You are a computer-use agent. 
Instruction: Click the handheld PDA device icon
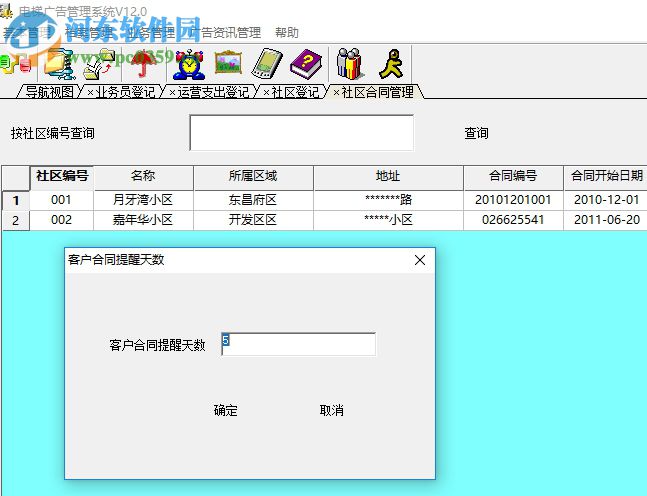[267, 64]
